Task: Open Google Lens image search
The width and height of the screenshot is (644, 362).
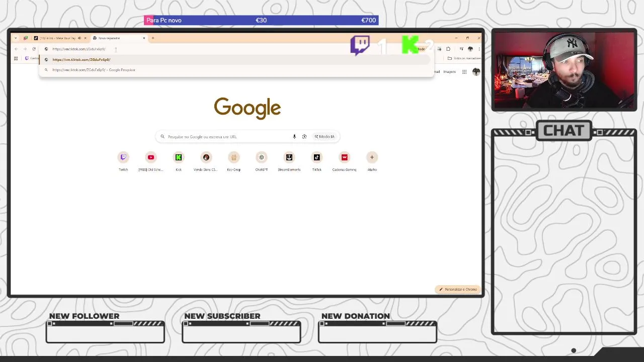Action: (x=304, y=137)
